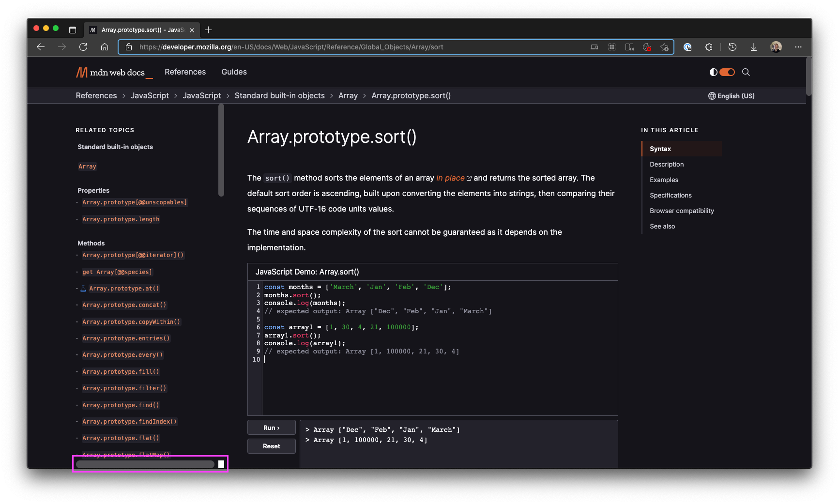This screenshot has height=504, width=839.
Task: Open the QR code generator icon
Action: pos(612,47)
